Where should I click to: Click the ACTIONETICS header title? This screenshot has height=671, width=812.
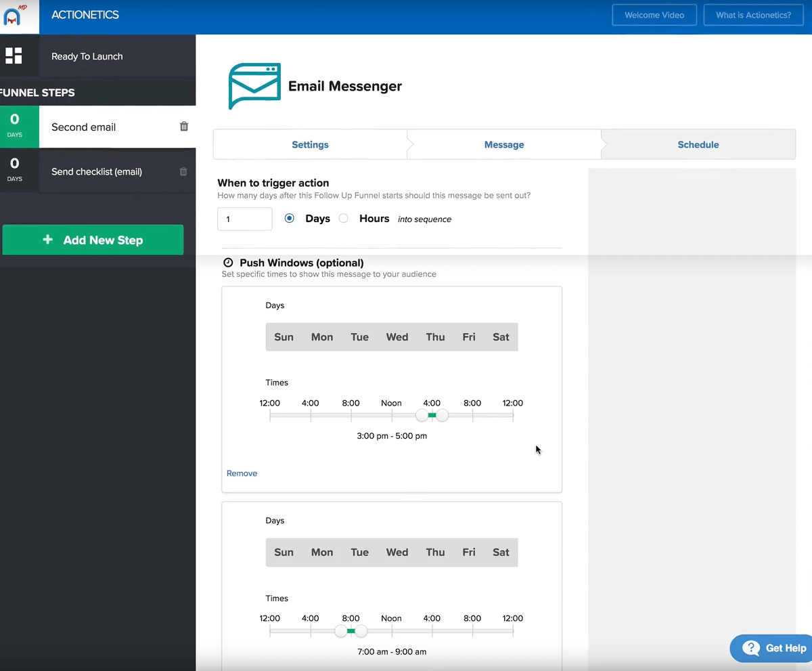(x=85, y=15)
